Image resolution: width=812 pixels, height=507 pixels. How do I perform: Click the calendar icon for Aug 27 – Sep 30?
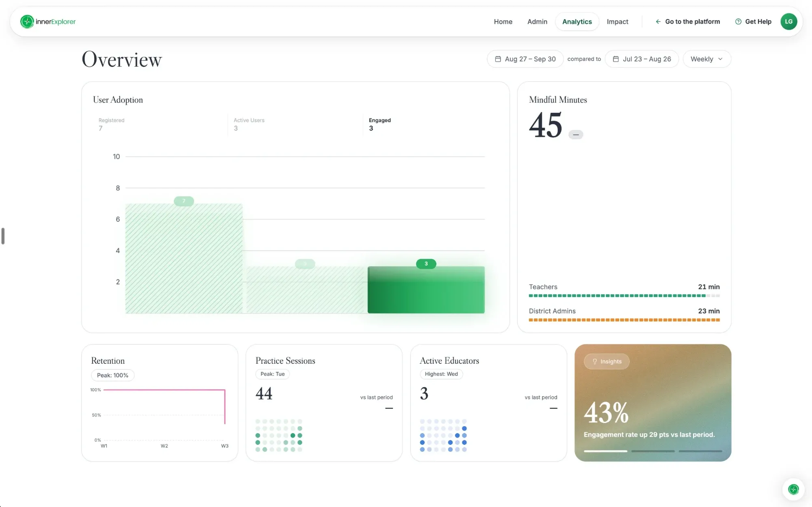[x=498, y=59]
